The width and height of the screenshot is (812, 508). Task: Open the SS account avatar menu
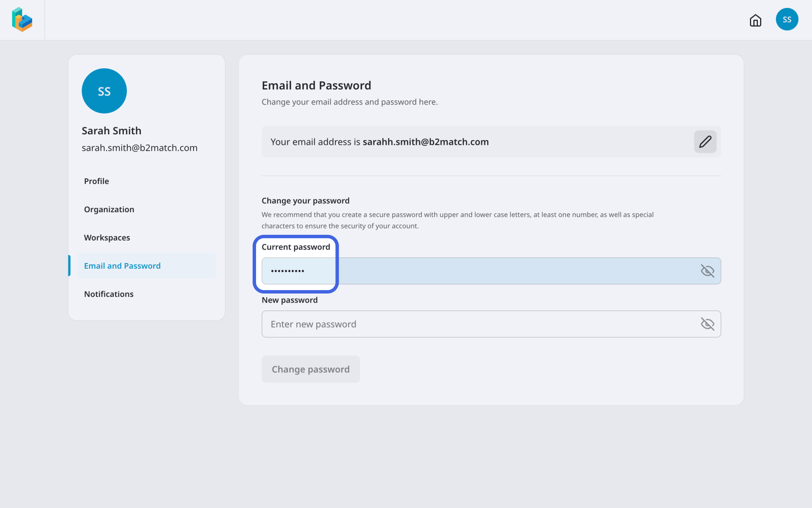(787, 19)
